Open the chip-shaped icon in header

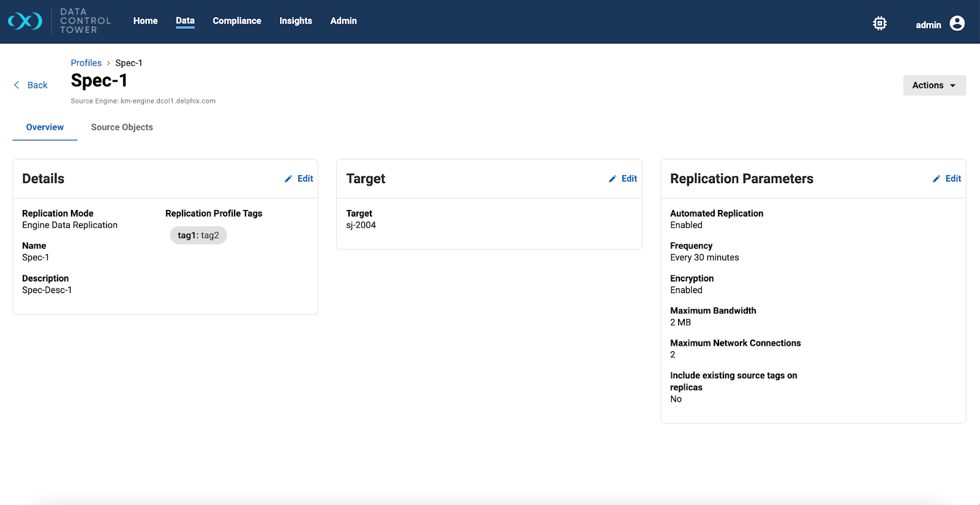coord(880,23)
